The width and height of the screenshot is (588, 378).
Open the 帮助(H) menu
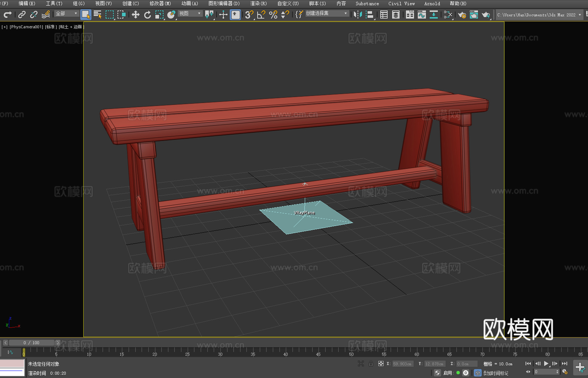click(x=458, y=3)
